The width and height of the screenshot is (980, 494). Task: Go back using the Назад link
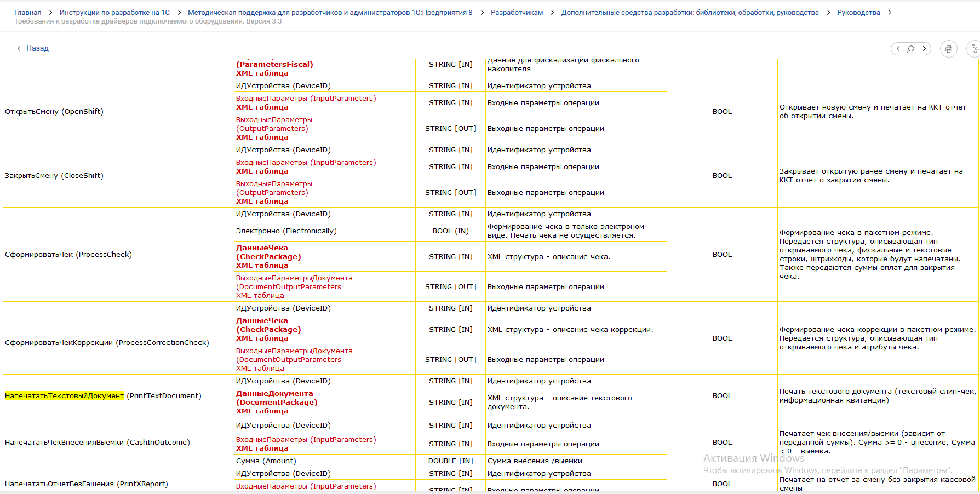(x=33, y=48)
